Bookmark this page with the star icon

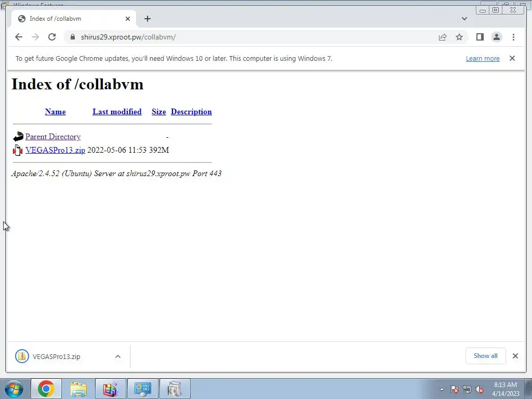tap(459, 37)
